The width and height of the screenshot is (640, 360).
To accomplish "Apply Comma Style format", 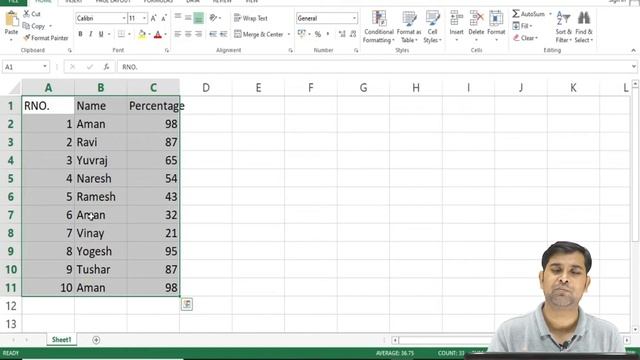I will 328,34.
